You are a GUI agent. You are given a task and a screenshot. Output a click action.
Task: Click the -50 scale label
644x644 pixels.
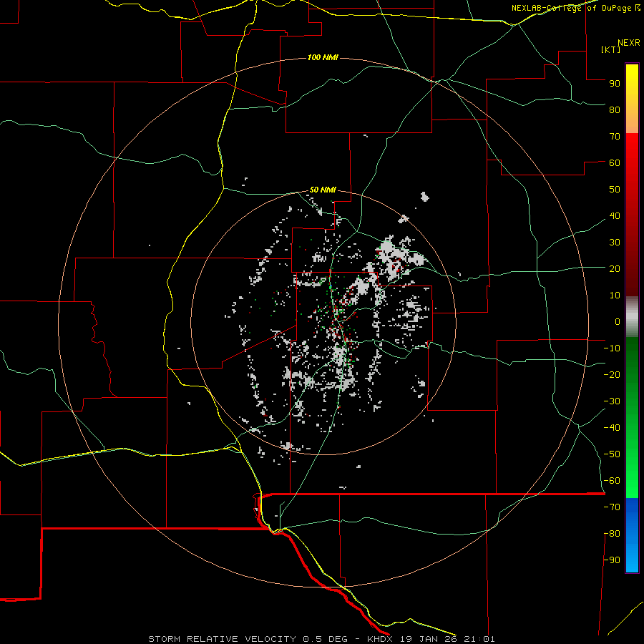coord(612,454)
